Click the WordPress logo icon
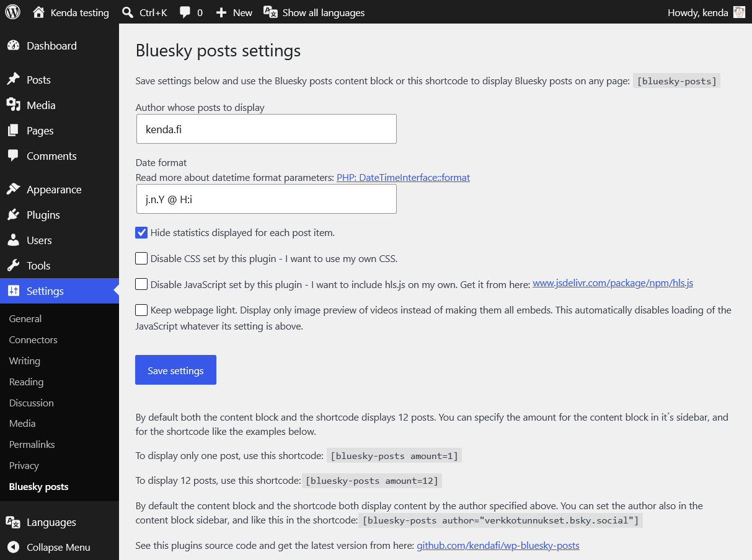The height and width of the screenshot is (560, 752). pyautogui.click(x=13, y=12)
